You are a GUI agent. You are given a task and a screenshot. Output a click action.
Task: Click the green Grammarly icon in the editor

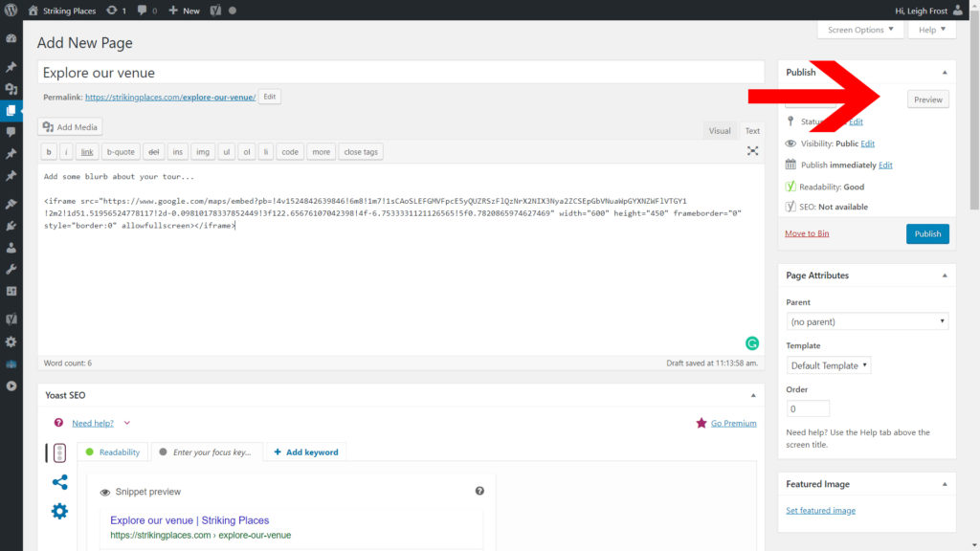tap(752, 343)
